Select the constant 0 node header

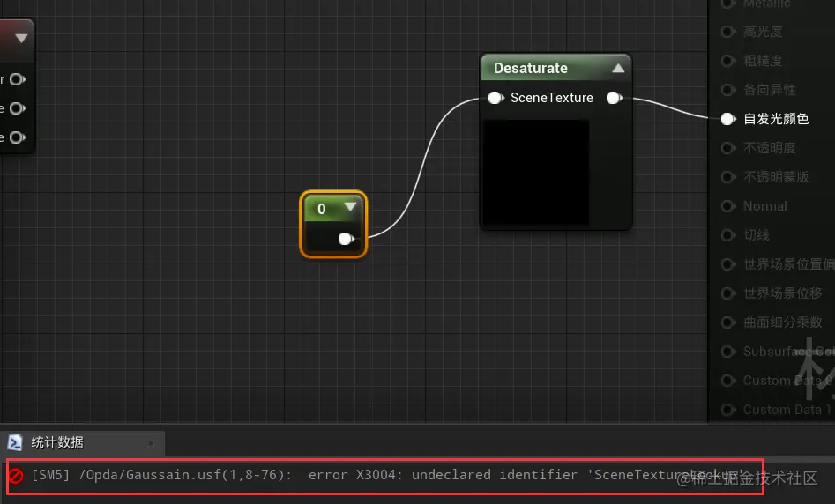click(333, 208)
